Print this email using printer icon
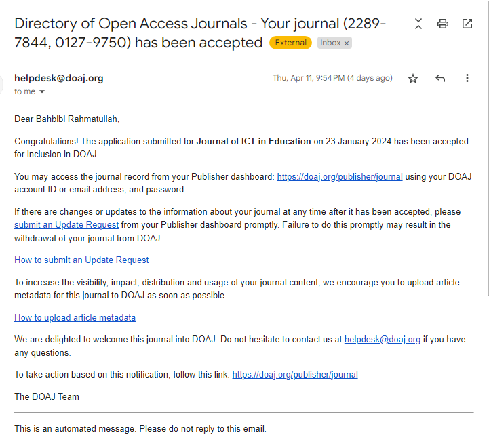Screen dimensions: 489x448 443,24
